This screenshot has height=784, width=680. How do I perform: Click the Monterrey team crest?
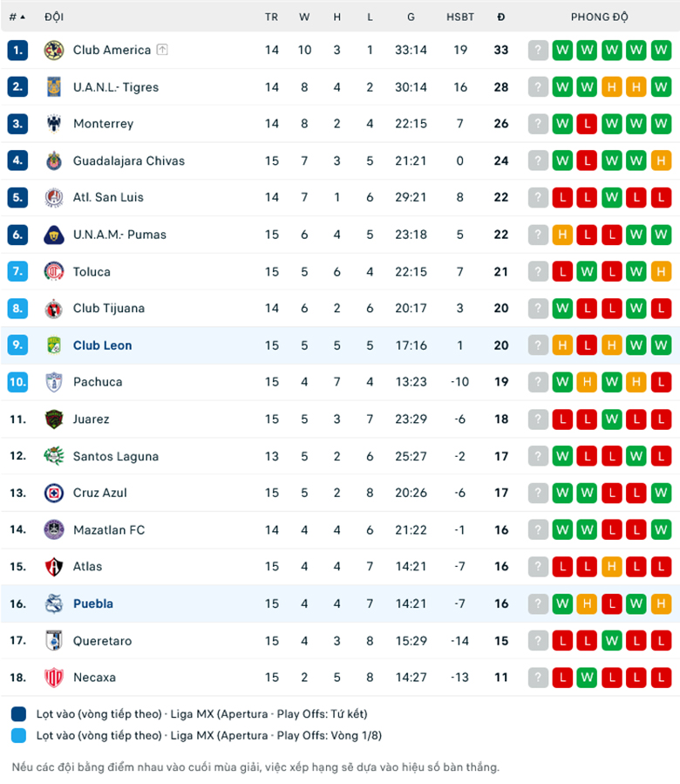click(53, 124)
